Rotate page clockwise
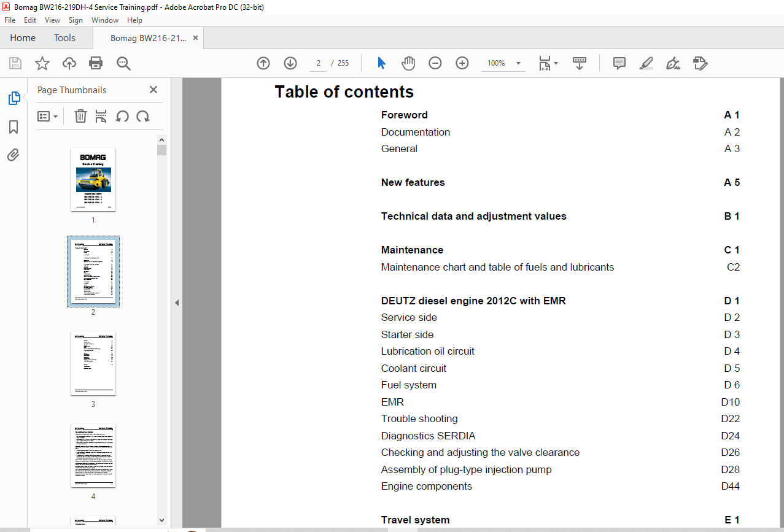 point(143,116)
